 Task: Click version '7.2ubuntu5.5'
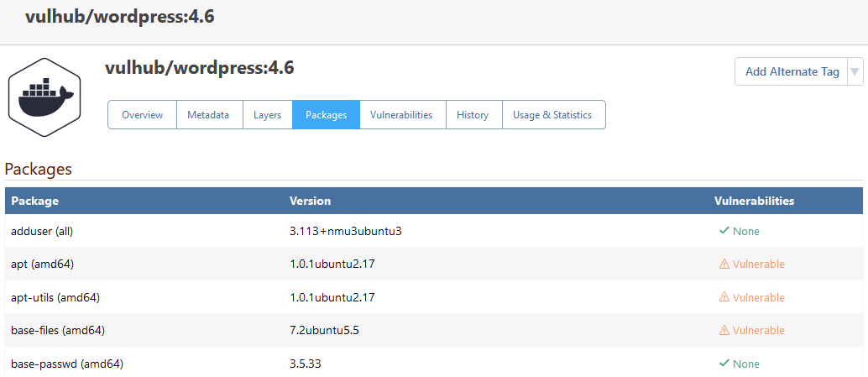coord(325,331)
